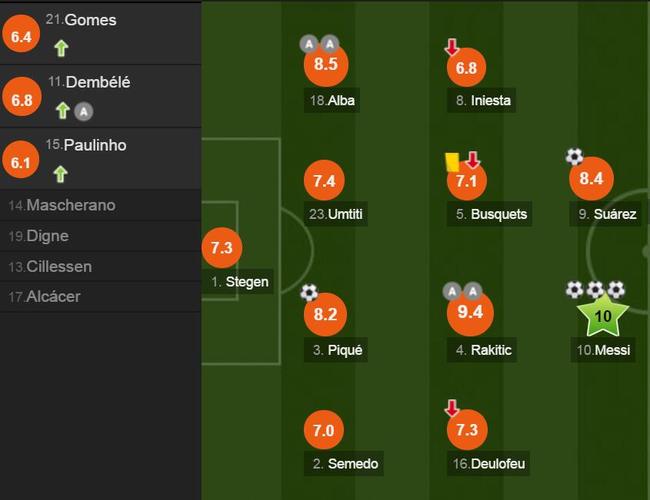Image resolution: width=650 pixels, height=500 pixels.
Task: Click Rakitic's 9.4 rating circle
Action: tap(470, 312)
